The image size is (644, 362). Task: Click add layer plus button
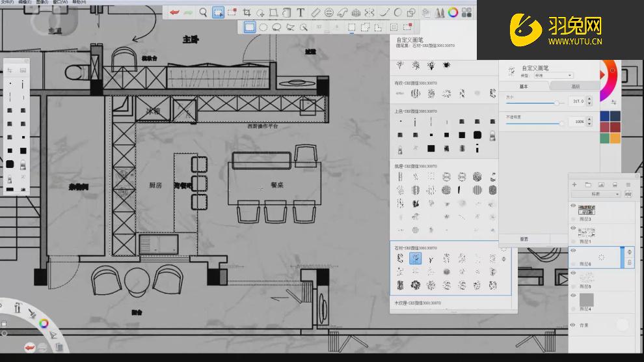tap(574, 185)
